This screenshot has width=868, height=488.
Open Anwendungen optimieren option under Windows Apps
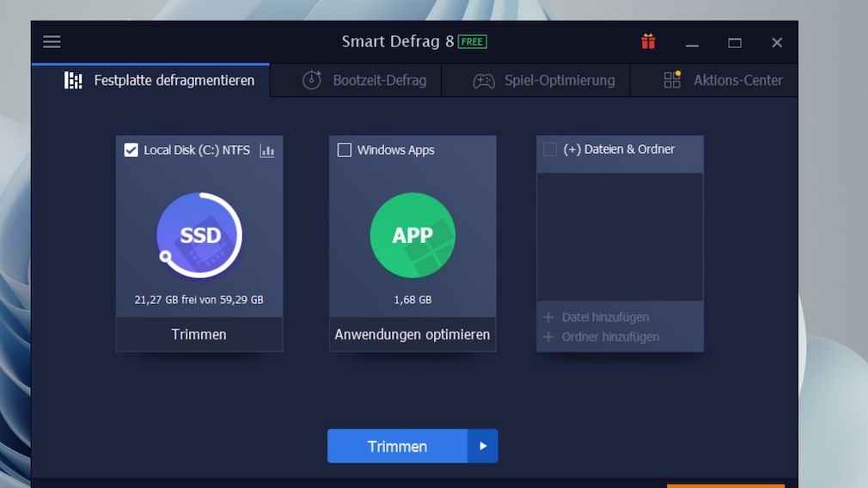413,334
